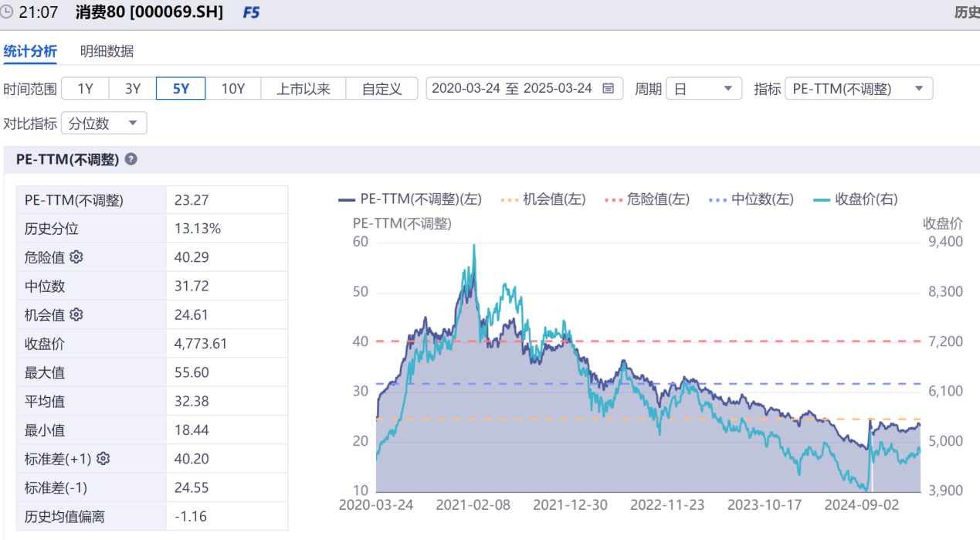
Task: Toggle PE-TTM(不调整)(左) legend series
Action: tap(410, 199)
